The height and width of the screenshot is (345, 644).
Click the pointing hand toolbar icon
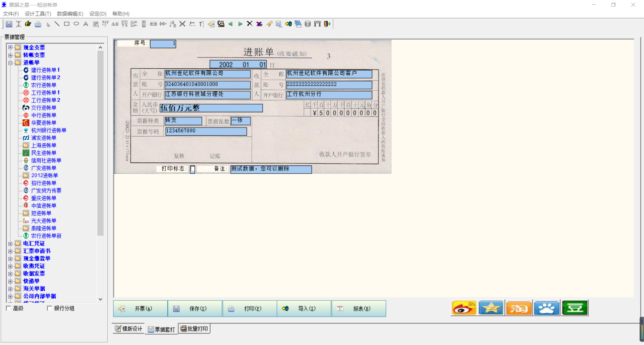click(x=28, y=24)
